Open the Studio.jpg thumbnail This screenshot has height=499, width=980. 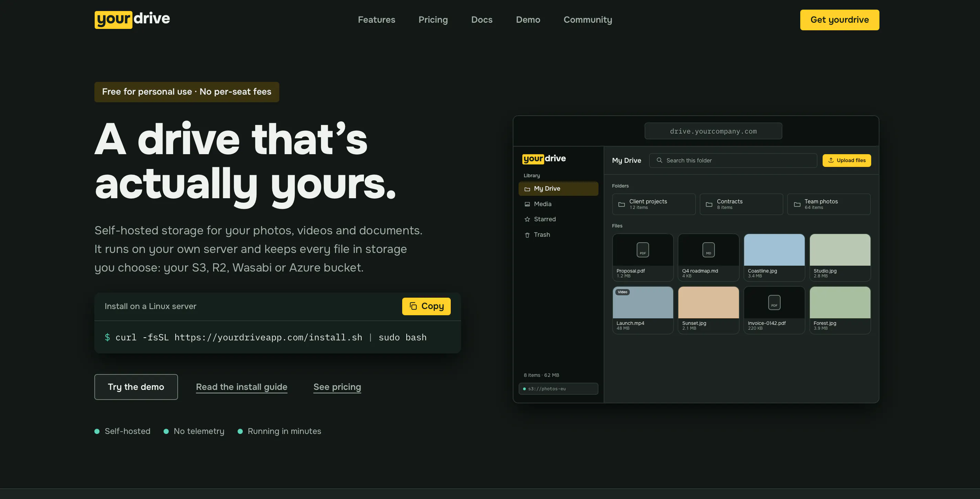point(840,250)
